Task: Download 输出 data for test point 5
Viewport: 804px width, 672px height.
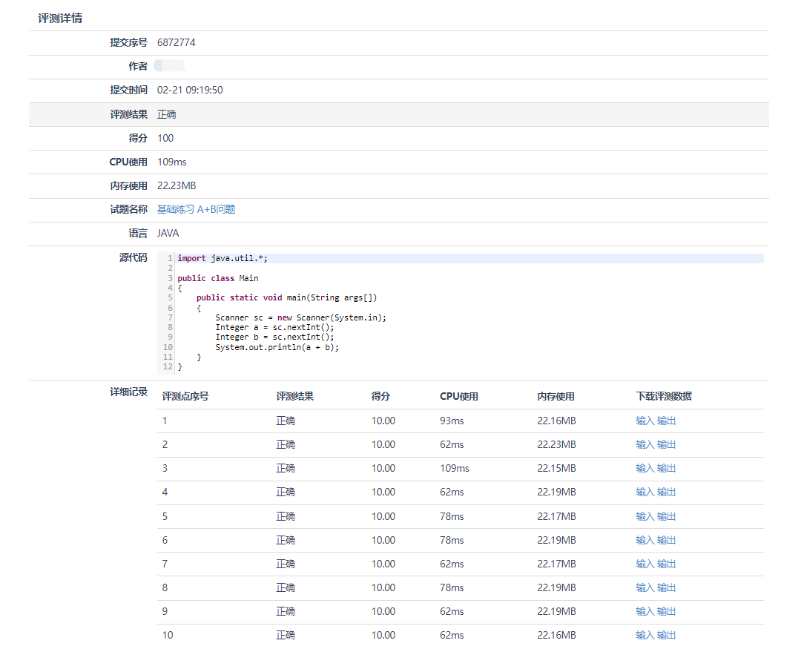Action: (667, 516)
